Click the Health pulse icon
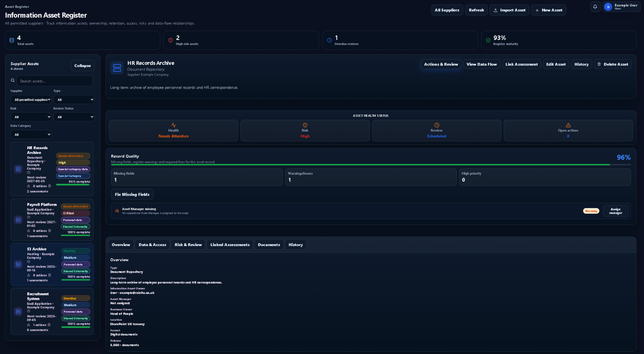This screenshot has width=644, height=354. tap(174, 125)
